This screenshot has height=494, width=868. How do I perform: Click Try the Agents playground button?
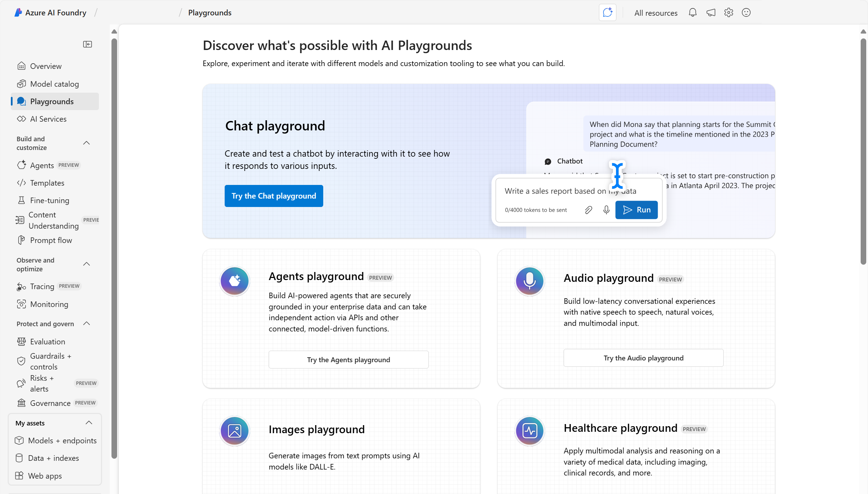[x=348, y=359]
